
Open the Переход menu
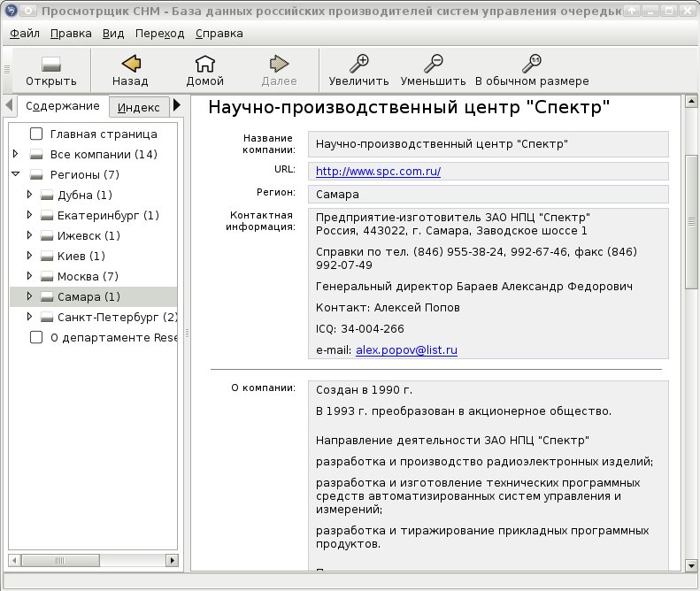click(x=160, y=34)
